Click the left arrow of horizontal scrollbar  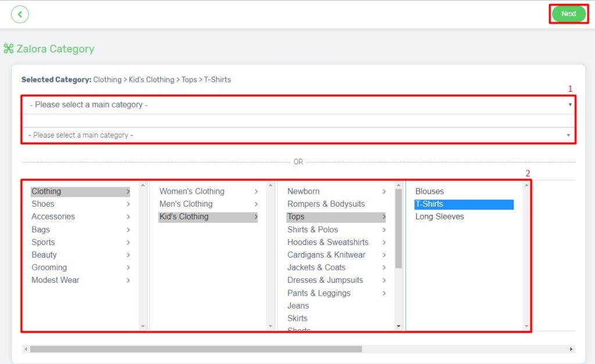[26, 349]
